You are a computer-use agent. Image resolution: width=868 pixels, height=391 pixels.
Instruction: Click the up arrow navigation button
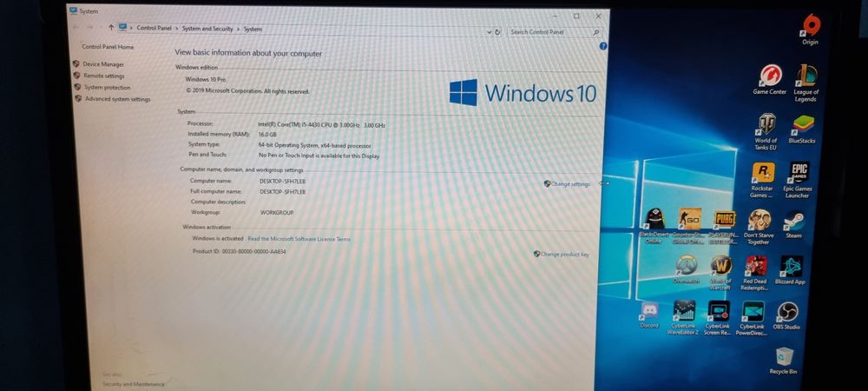(111, 27)
